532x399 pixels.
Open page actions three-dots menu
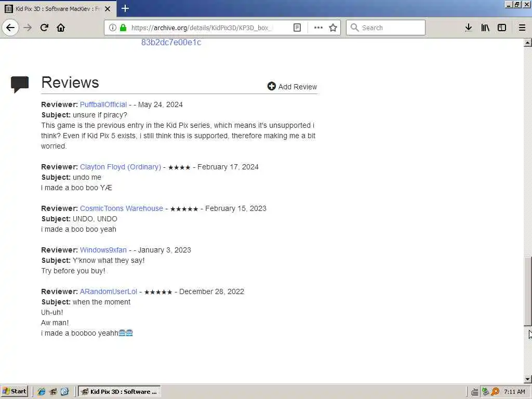pyautogui.click(x=318, y=28)
